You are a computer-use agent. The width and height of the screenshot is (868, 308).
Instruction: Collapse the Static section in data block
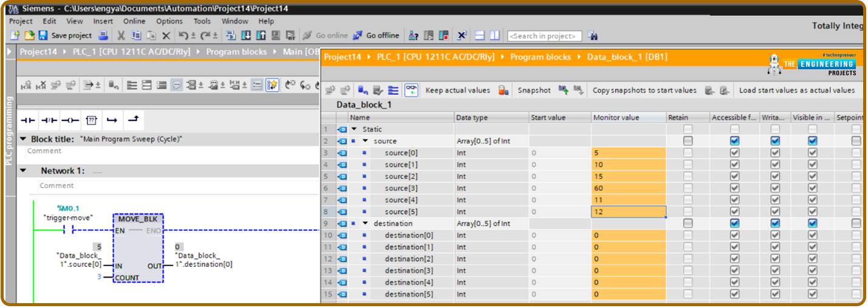point(354,129)
